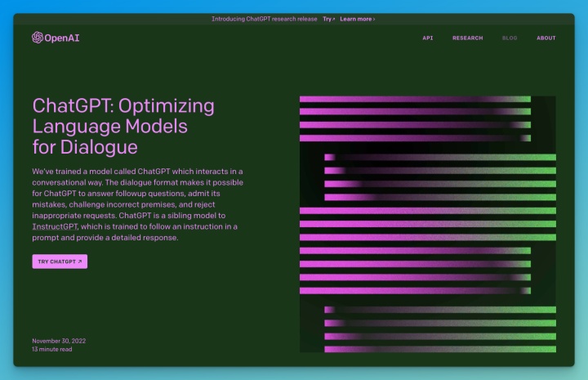Click the Try link in top banner
This screenshot has height=380, width=588.
(329, 19)
